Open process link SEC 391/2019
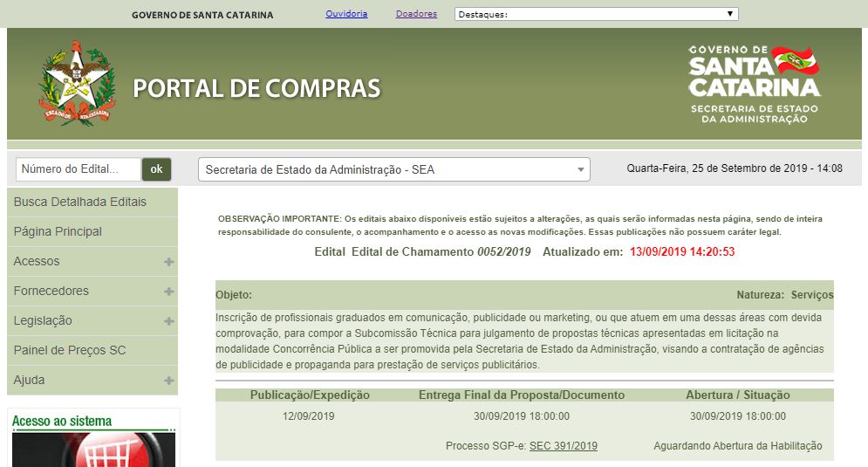868x467 pixels. tap(563, 446)
